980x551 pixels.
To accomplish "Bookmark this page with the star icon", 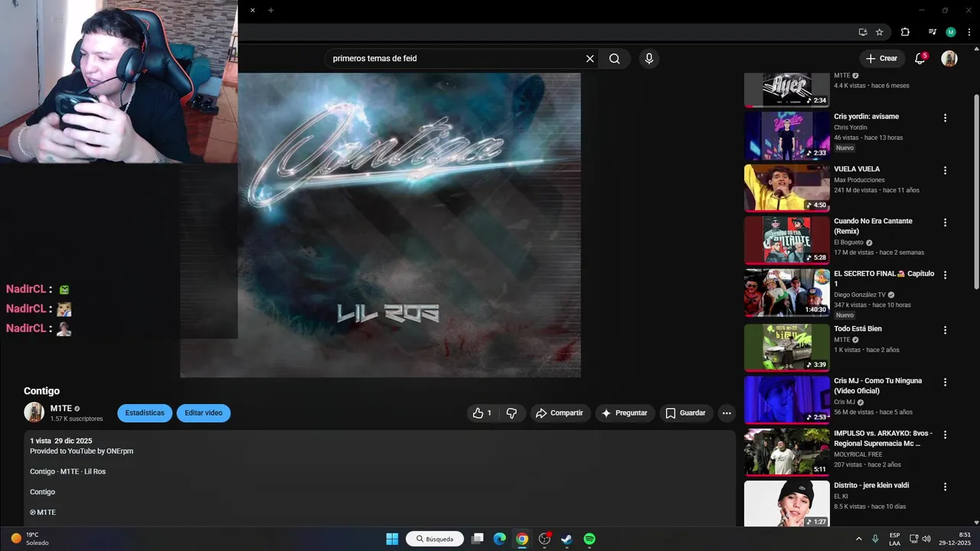I will 879,32.
